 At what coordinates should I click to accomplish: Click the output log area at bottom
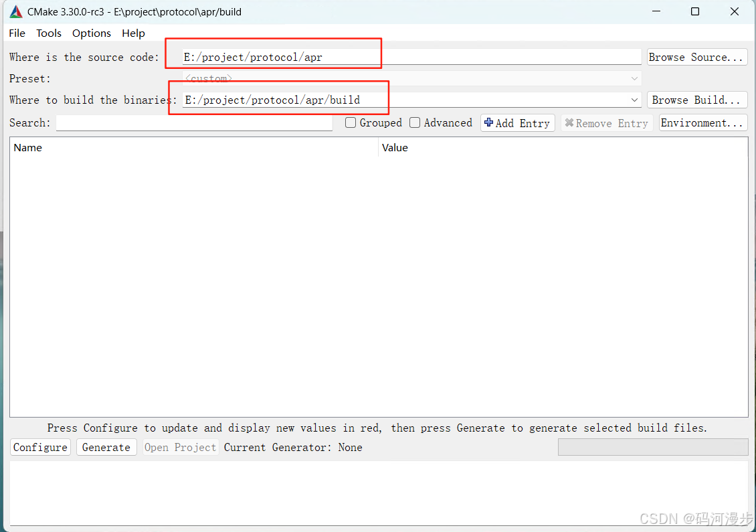click(x=379, y=493)
